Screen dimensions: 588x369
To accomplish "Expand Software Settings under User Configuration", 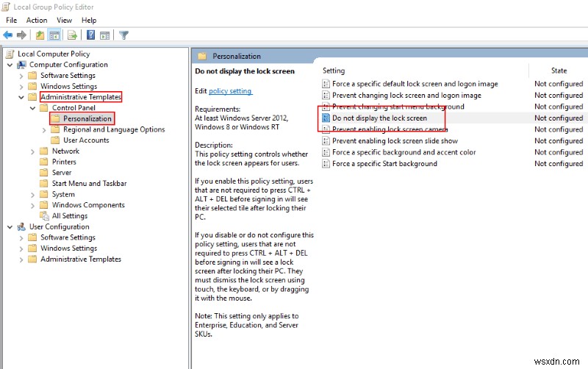I will pos(21,238).
